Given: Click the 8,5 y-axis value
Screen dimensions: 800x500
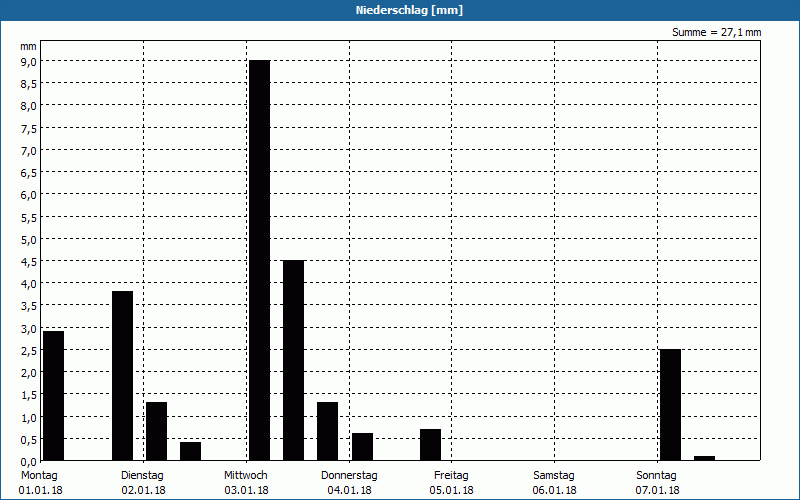Looking at the screenshot, I should [29, 84].
